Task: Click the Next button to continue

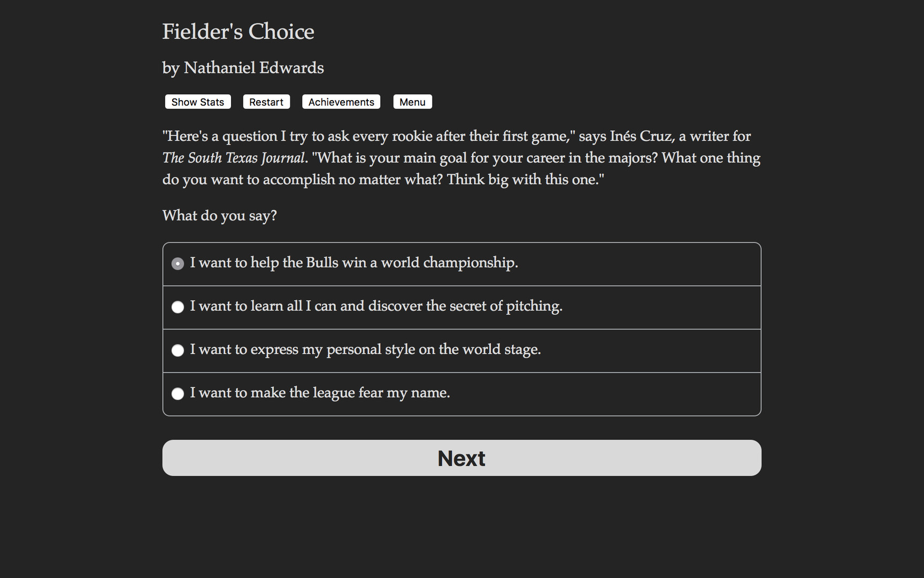Action: pos(461,458)
